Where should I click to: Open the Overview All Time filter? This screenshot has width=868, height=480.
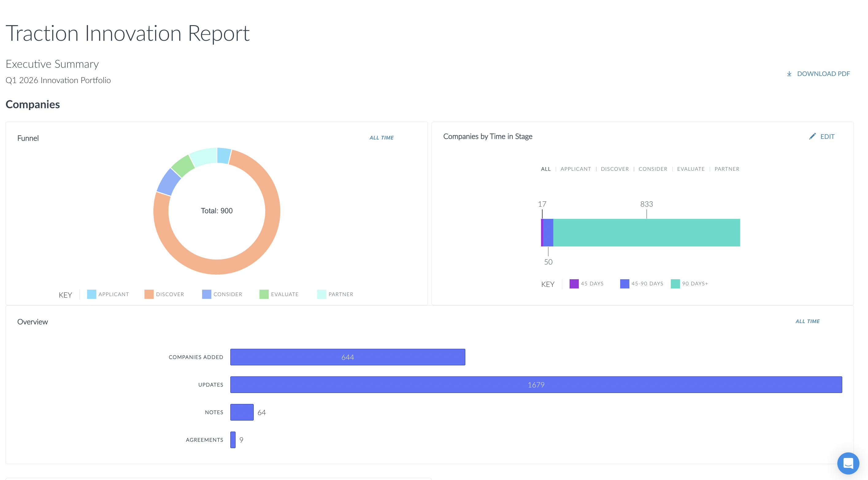tap(807, 321)
